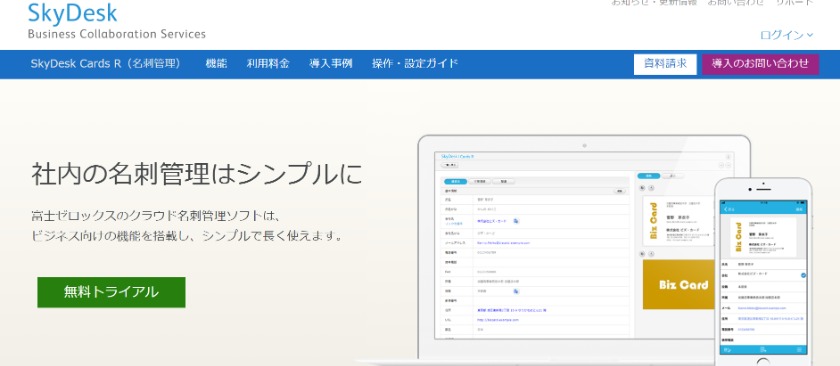Go to the 機能 page
840x366 pixels.
point(216,63)
